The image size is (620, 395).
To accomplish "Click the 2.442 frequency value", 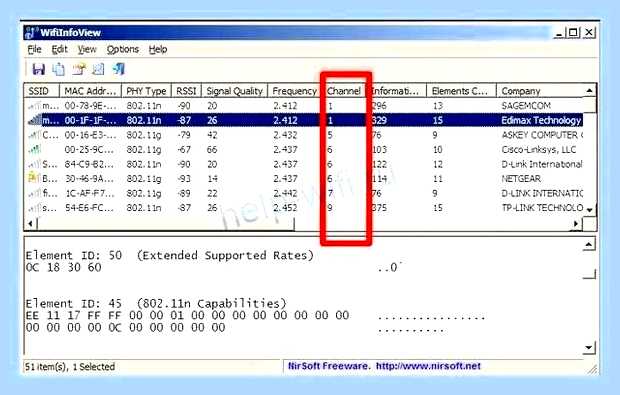I will click(285, 193).
